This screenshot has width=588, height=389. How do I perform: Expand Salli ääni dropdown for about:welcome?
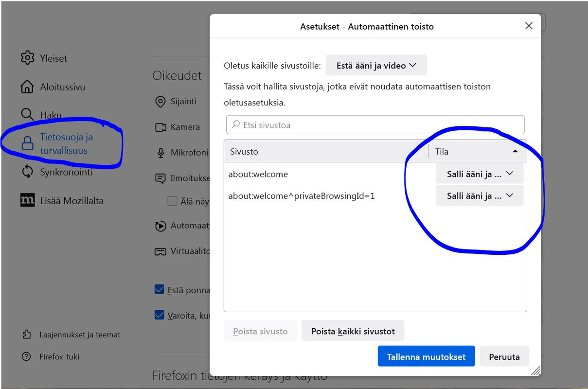pos(480,174)
